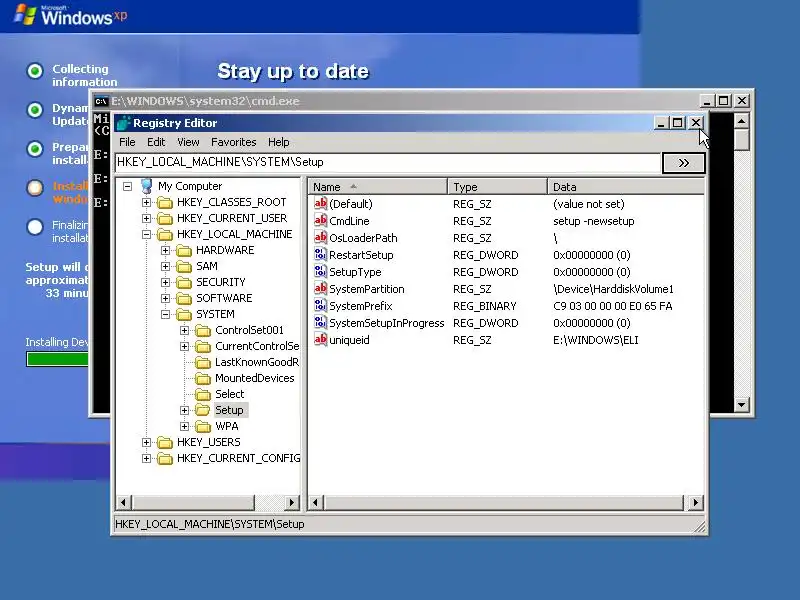This screenshot has height=600, width=800.
Task: Expand the ControlSet001 key
Action: pyautogui.click(x=184, y=331)
